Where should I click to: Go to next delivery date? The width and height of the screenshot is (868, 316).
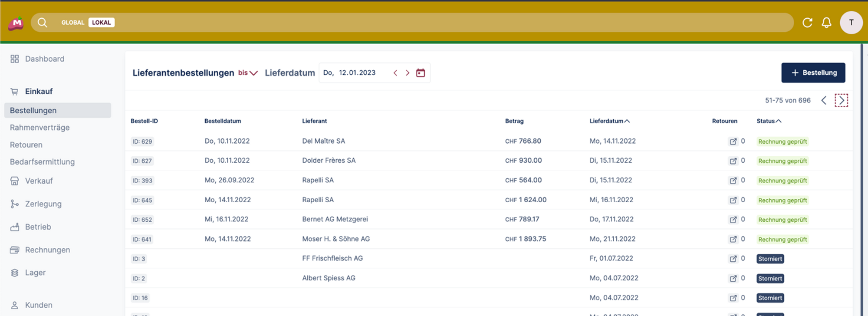click(407, 73)
